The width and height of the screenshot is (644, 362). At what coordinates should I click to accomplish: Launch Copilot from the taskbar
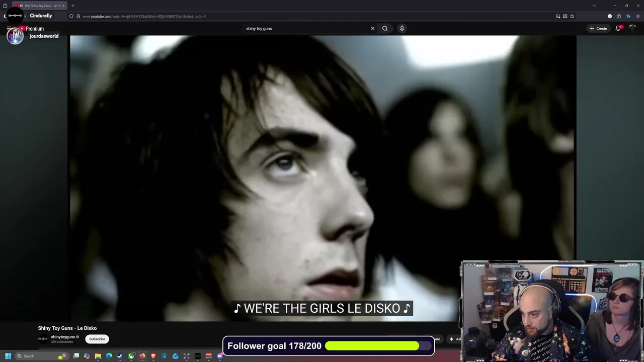coord(87,356)
